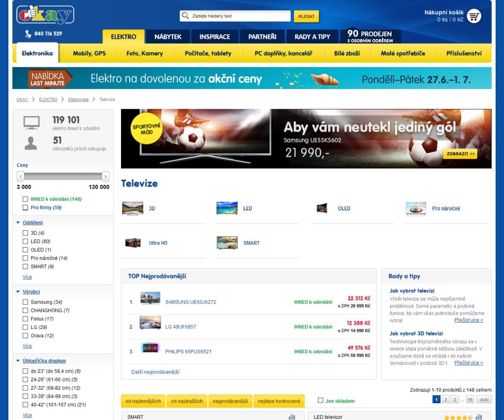Collapse the Výrobci filter section
504x420 pixels.
tap(18, 291)
